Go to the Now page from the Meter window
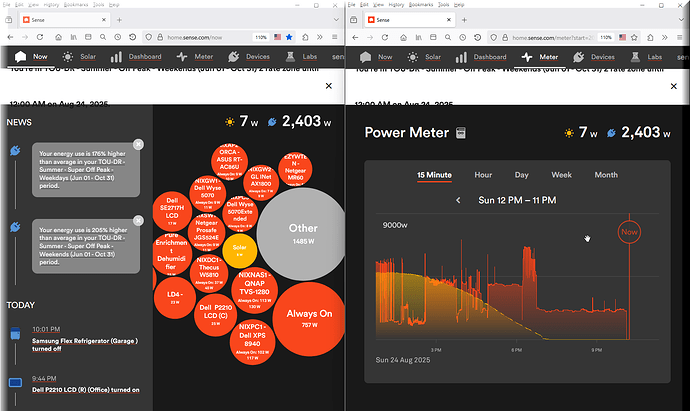690x411 pixels. click(376, 57)
